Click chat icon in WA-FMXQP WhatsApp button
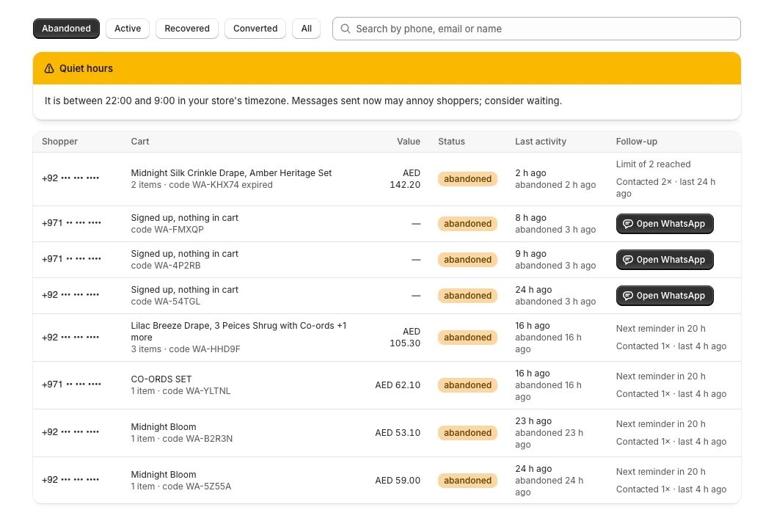Viewport: 763px width, 532px height. coord(628,224)
